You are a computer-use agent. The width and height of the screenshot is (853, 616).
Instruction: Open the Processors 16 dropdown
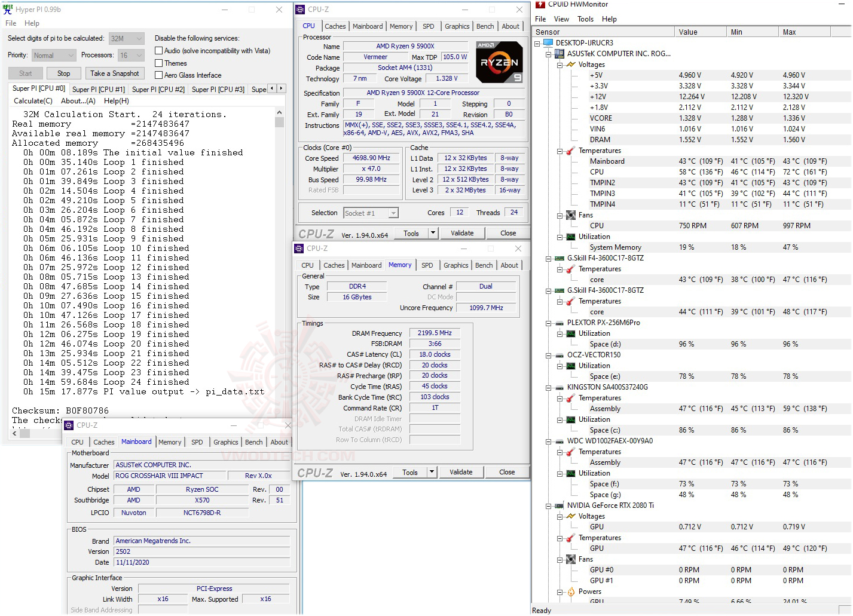coord(131,56)
